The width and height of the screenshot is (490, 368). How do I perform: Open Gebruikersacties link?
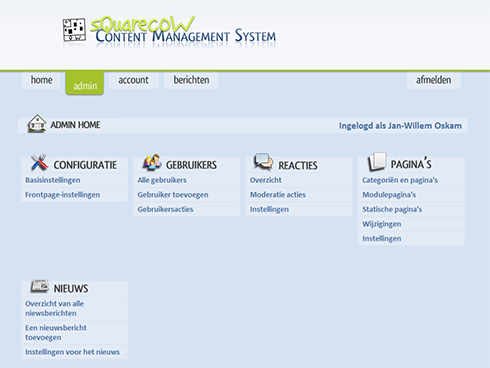click(x=165, y=209)
